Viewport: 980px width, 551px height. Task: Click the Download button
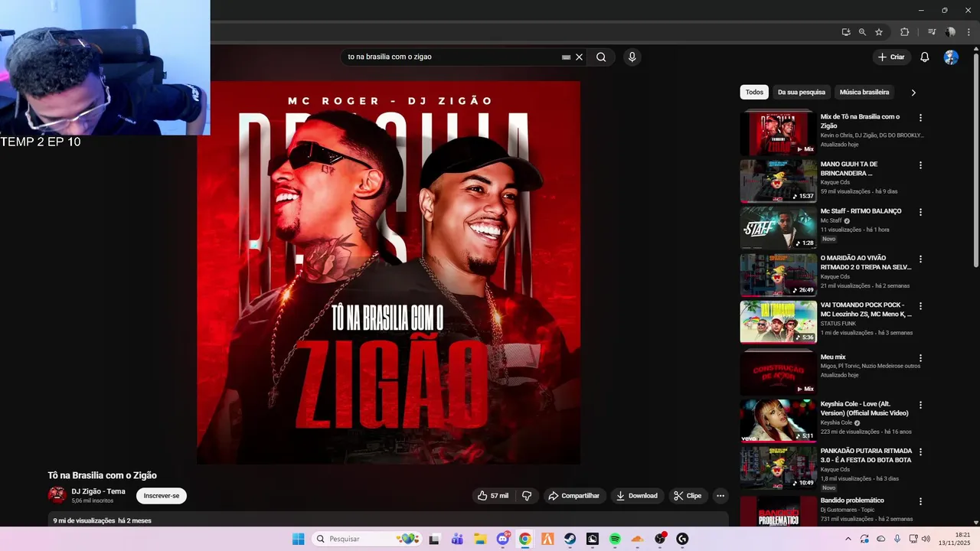coord(637,496)
